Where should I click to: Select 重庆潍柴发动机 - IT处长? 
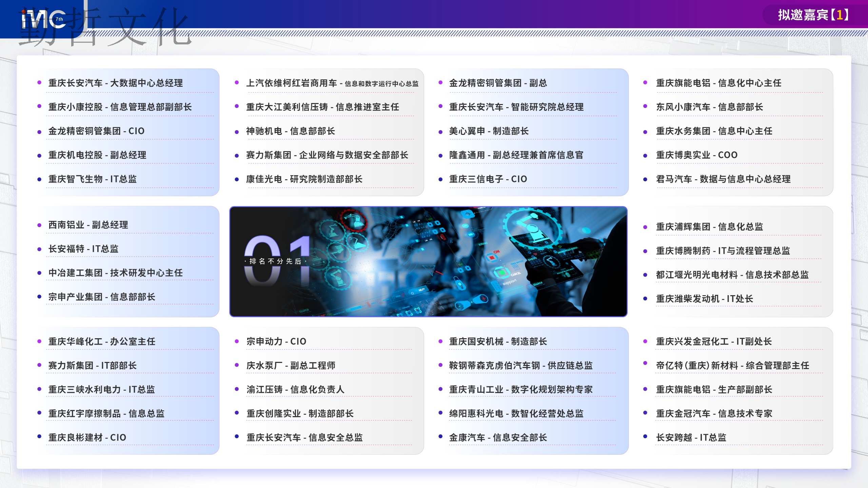point(705,299)
